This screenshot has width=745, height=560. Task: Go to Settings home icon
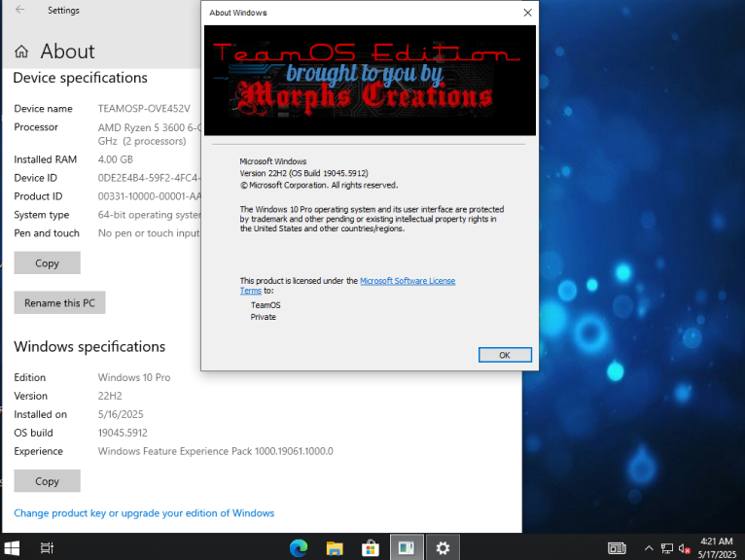(21, 52)
